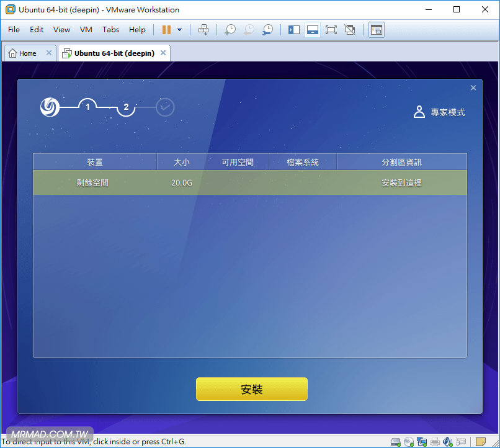Switch to 專家模式 expert mode
This screenshot has height=448, width=500.
(440, 112)
